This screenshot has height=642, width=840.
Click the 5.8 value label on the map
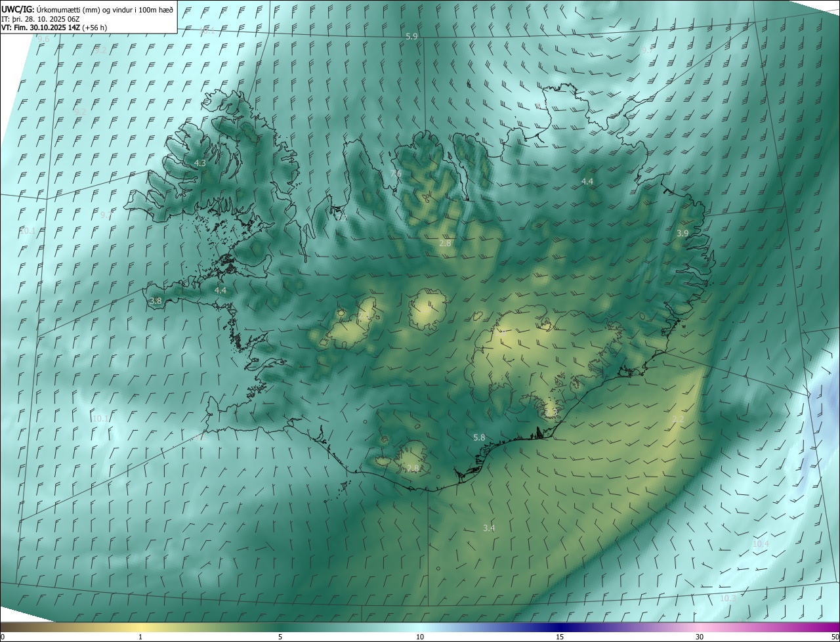click(479, 437)
